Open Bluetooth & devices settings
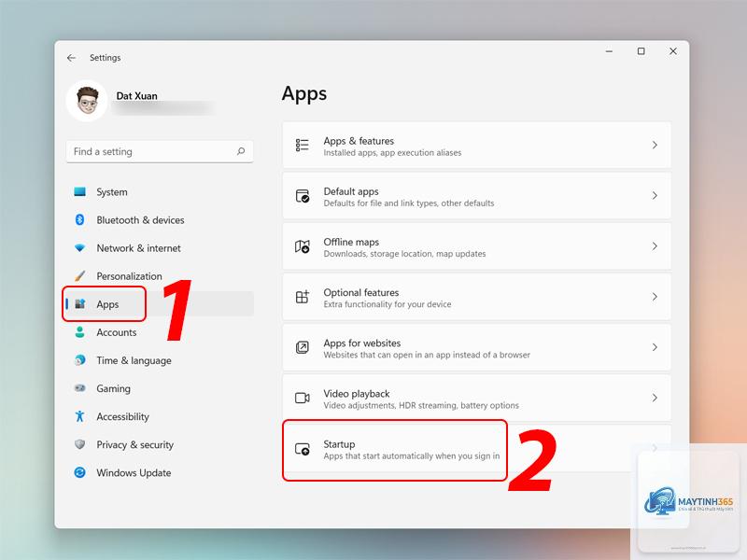Image resolution: width=747 pixels, height=560 pixels. click(160, 220)
